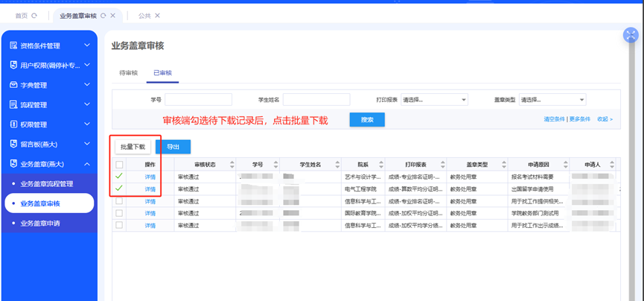Click the blue 搜索 button
This screenshot has width=644, height=301.
coord(367,120)
